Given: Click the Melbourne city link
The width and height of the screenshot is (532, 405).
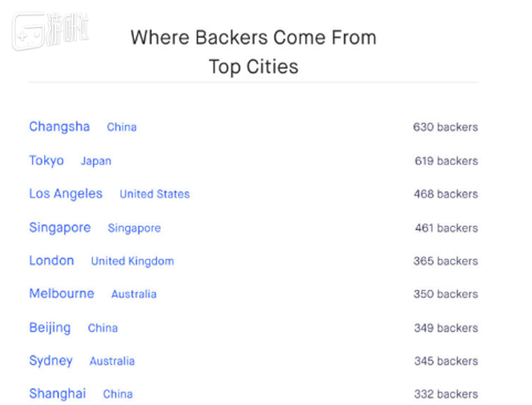Looking at the screenshot, I should [x=61, y=294].
